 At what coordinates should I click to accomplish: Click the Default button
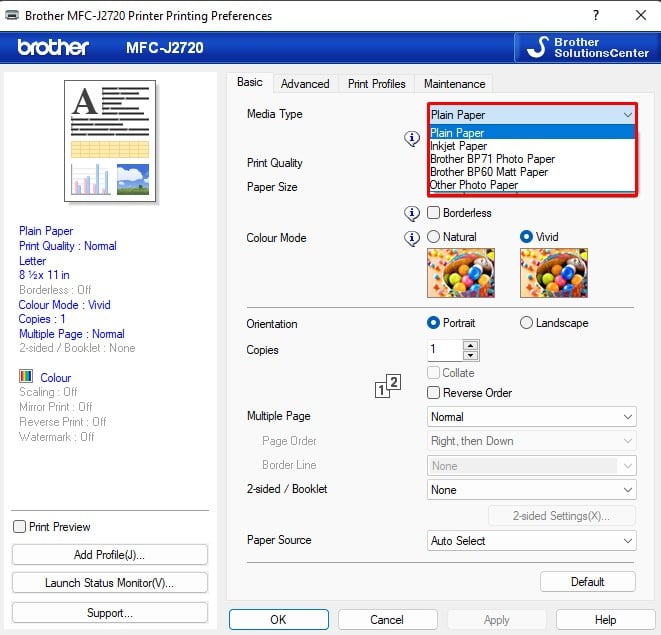click(588, 582)
